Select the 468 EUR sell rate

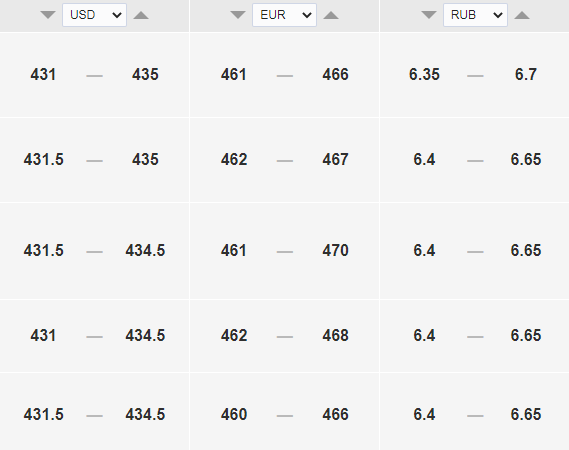point(336,335)
